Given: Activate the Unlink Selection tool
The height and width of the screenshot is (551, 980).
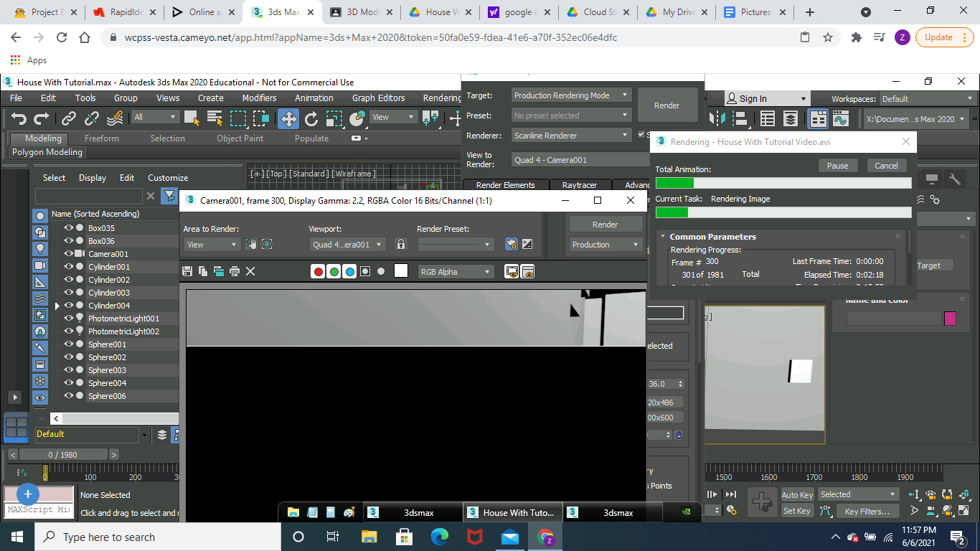Looking at the screenshot, I should pyautogui.click(x=92, y=118).
